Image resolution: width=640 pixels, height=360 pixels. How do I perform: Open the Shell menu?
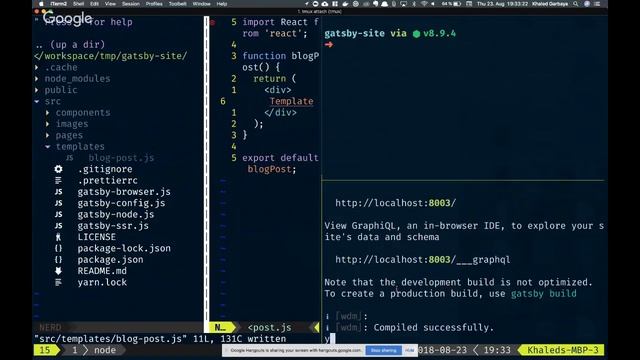point(78,4)
